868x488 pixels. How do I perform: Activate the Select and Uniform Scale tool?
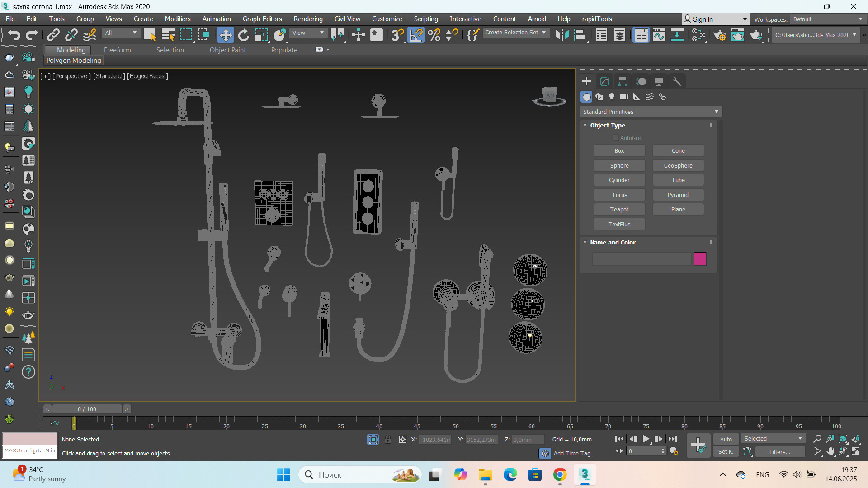coord(262,35)
